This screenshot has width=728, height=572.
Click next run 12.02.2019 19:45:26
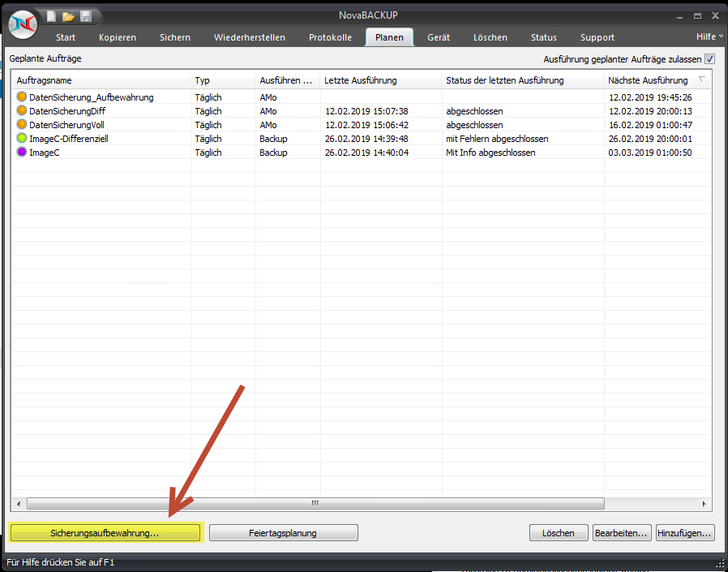click(x=650, y=97)
